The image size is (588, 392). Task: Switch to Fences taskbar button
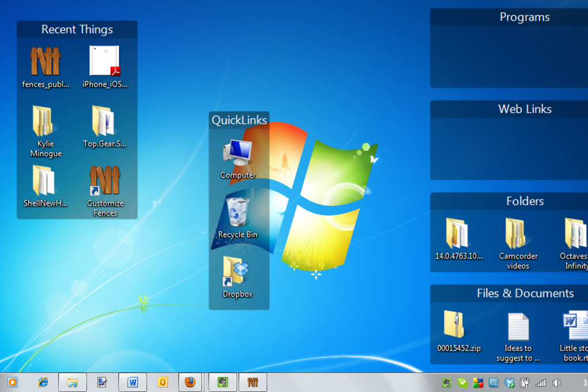coord(252,382)
